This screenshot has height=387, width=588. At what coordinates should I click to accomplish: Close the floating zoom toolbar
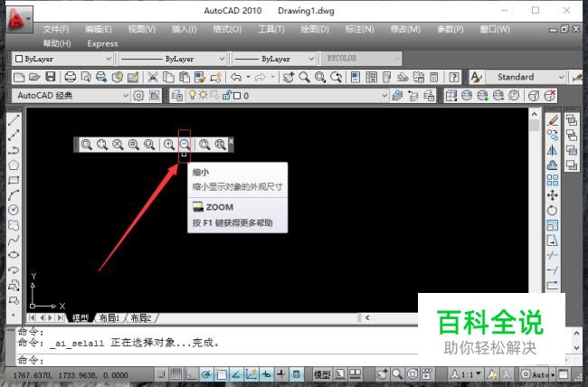(x=231, y=141)
